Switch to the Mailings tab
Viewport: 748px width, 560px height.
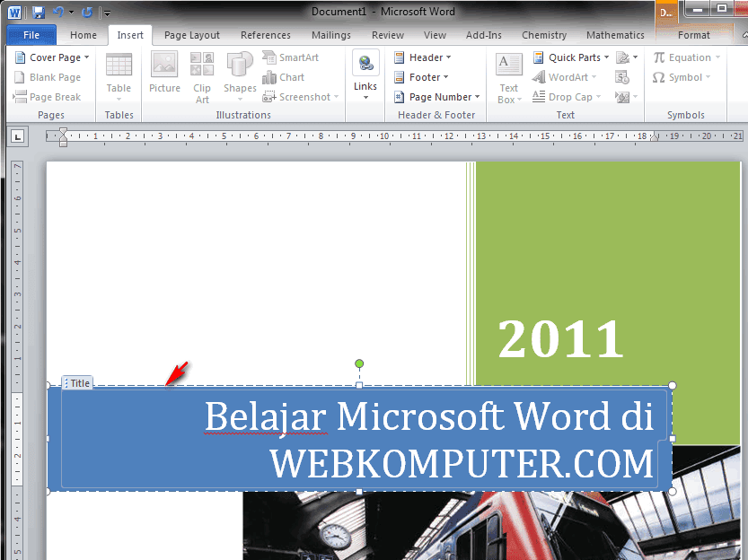coord(330,35)
